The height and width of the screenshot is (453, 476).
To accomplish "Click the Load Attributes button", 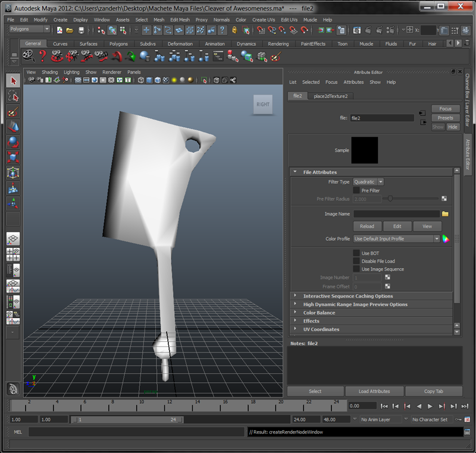I will (x=374, y=391).
